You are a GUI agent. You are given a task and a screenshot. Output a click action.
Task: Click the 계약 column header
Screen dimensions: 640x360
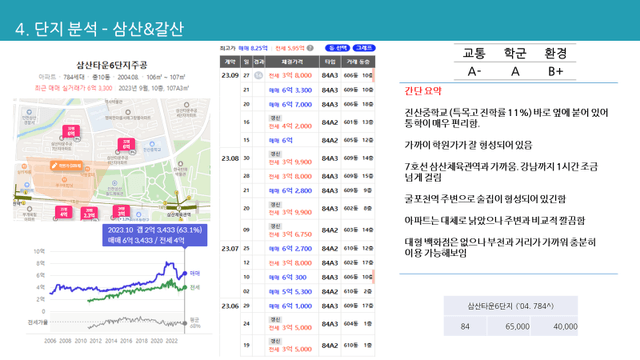pos(230,62)
